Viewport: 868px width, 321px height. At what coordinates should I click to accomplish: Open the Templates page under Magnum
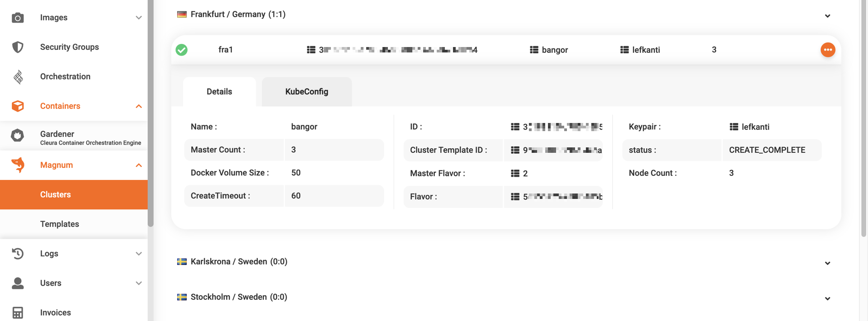tap(60, 224)
